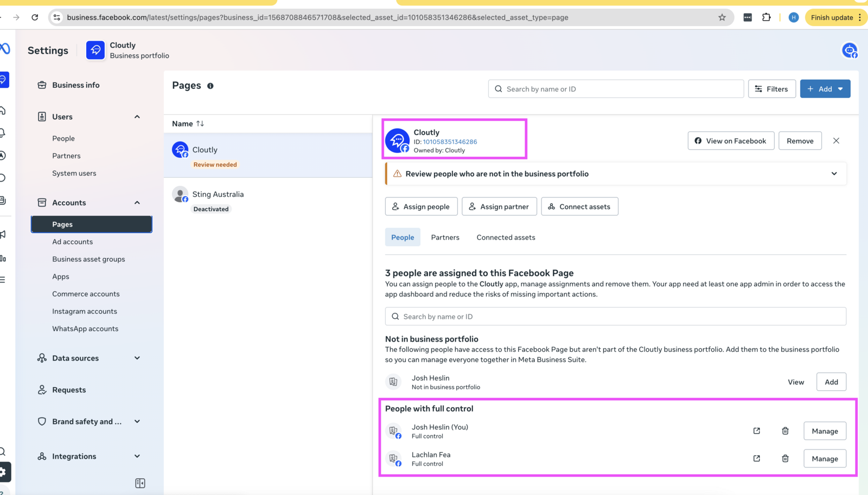Viewport: 868px width, 495px height.
Task: Delete Lachlan Fea's page access with trash icon
Action: point(785,459)
